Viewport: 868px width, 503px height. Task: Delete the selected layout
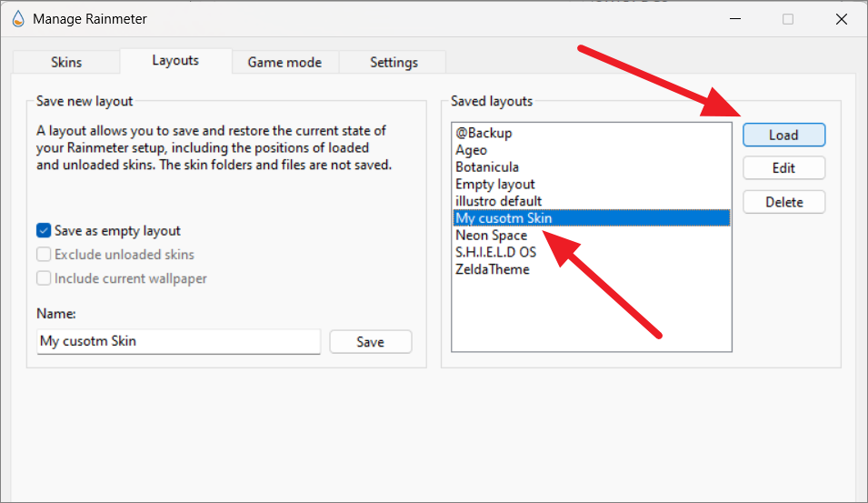[x=783, y=202]
